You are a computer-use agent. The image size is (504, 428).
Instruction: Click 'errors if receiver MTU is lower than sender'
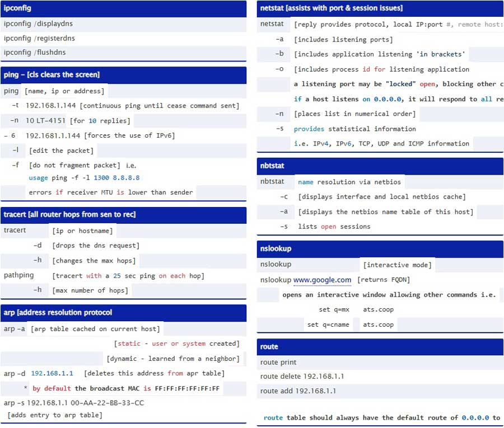pos(111,192)
